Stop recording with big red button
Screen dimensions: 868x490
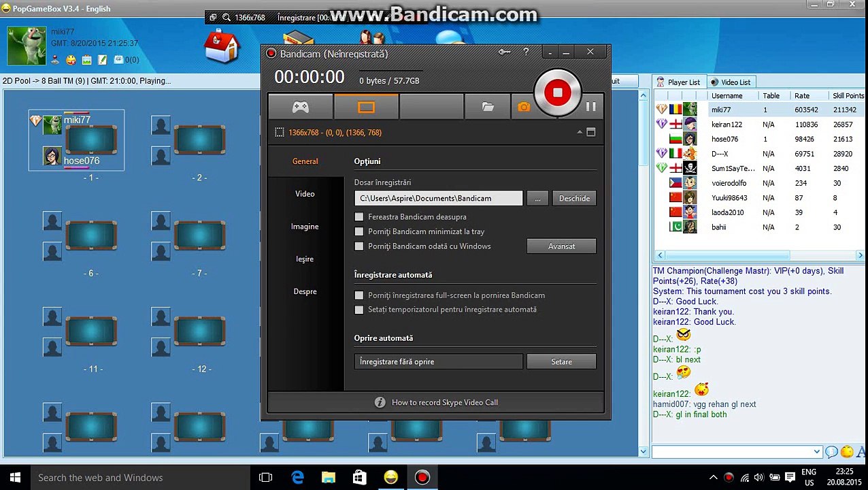[x=558, y=93]
